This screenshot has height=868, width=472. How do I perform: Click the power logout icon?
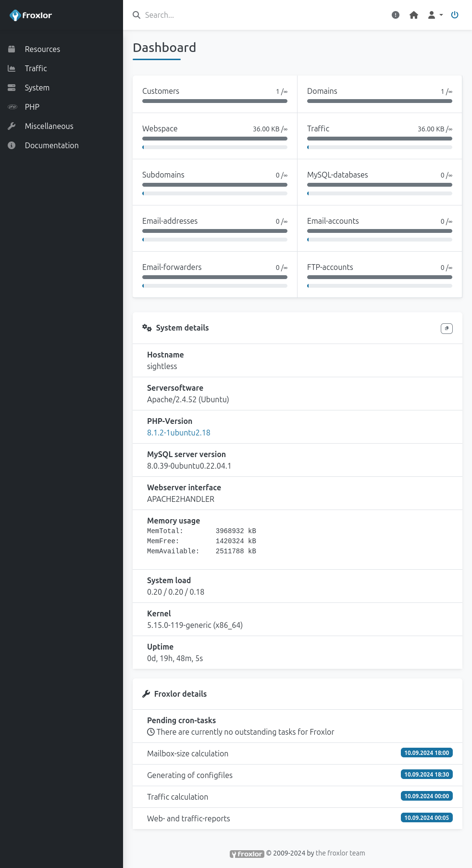(x=455, y=15)
